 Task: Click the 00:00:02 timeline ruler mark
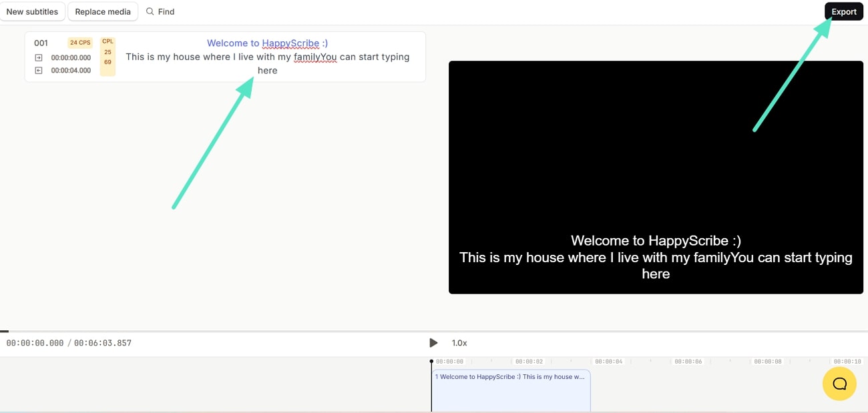529,362
